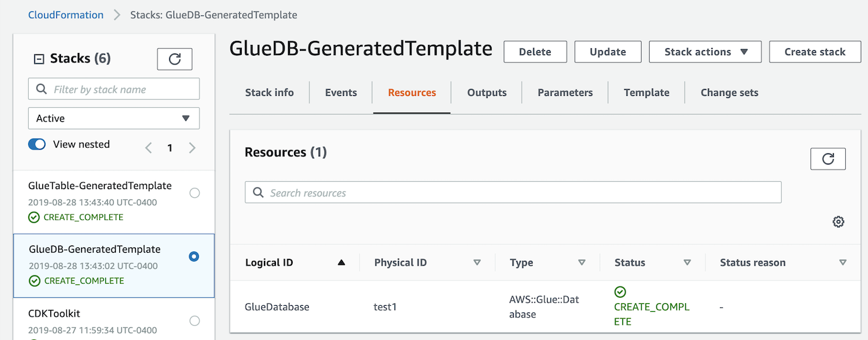Sort by Status reason column arrow
Image resolution: width=868 pixels, height=340 pixels.
coord(843,263)
